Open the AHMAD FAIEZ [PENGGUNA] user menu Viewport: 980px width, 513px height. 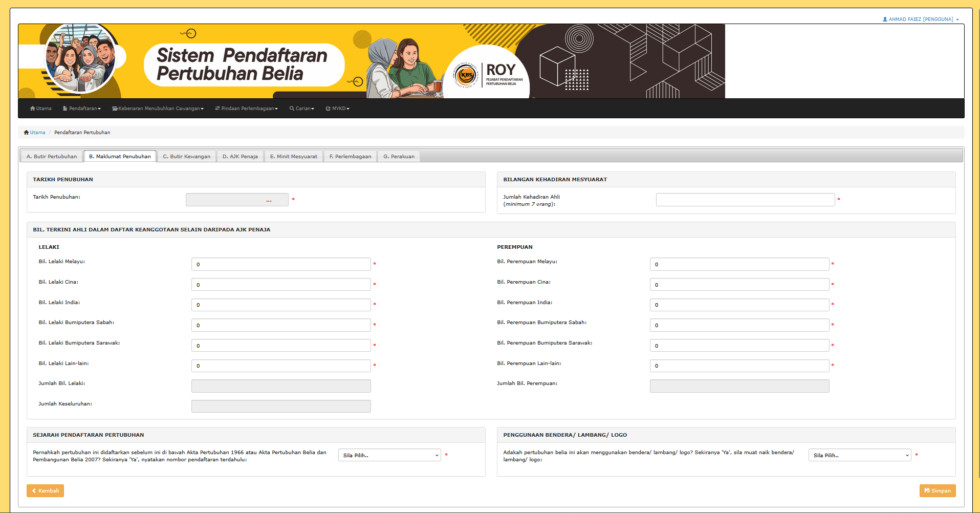pos(921,19)
